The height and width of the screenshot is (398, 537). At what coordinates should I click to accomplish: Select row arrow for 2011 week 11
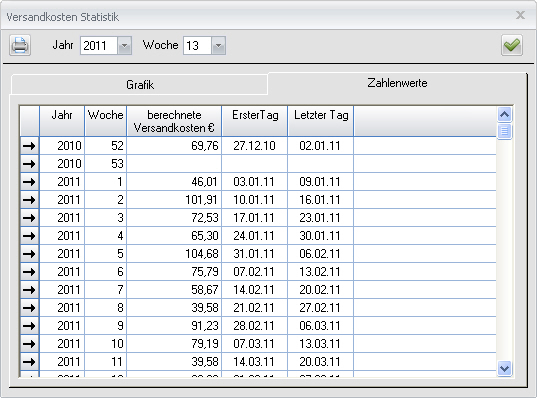tap(29, 362)
